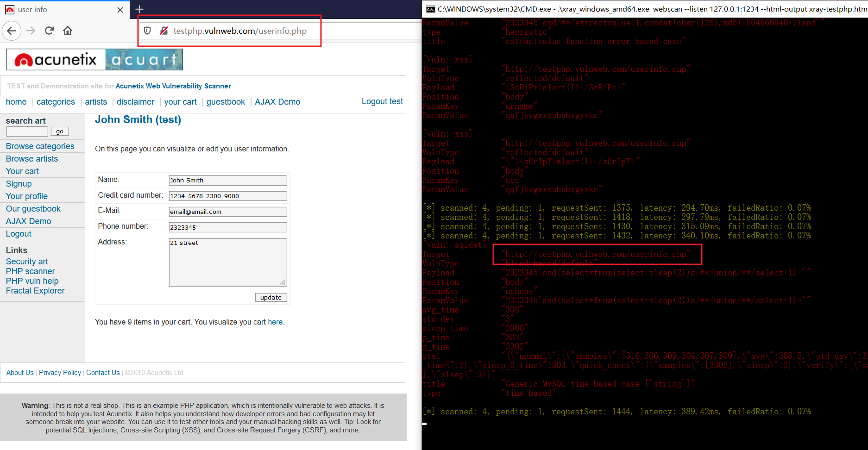The width and height of the screenshot is (868, 450).
Task: Click the CMD window title bar text
Action: tap(652, 9)
